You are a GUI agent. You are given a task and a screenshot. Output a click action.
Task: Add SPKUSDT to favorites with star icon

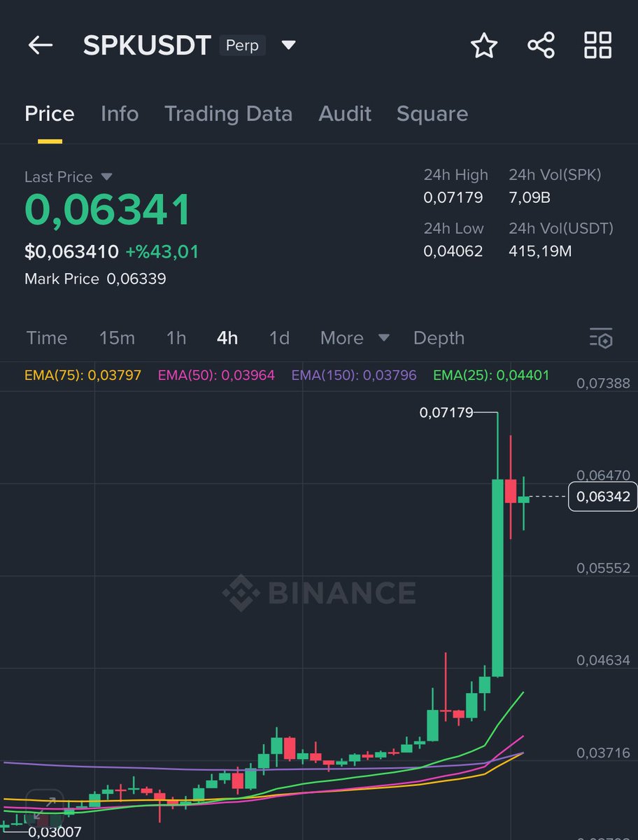[x=483, y=45]
